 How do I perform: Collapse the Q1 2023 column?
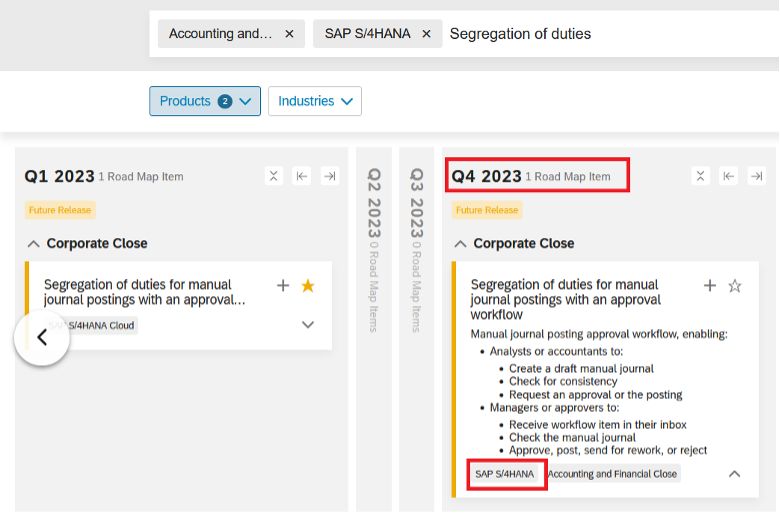tap(274, 176)
